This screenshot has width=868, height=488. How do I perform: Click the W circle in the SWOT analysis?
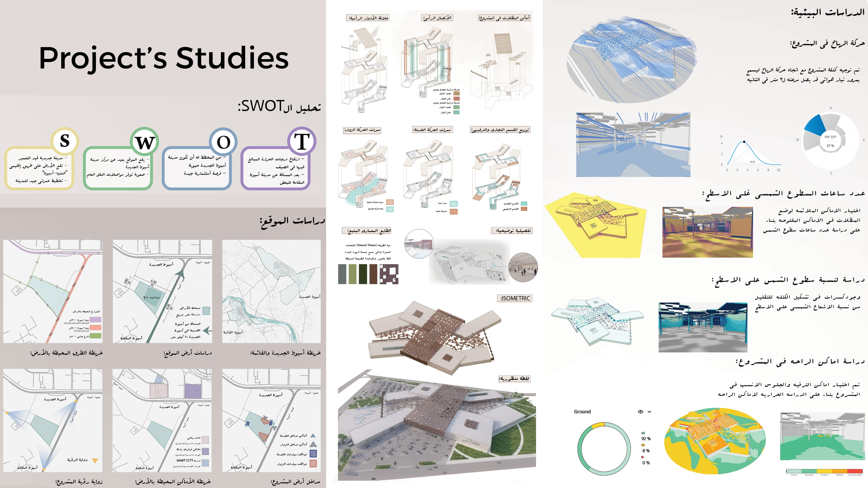pyautogui.click(x=145, y=141)
